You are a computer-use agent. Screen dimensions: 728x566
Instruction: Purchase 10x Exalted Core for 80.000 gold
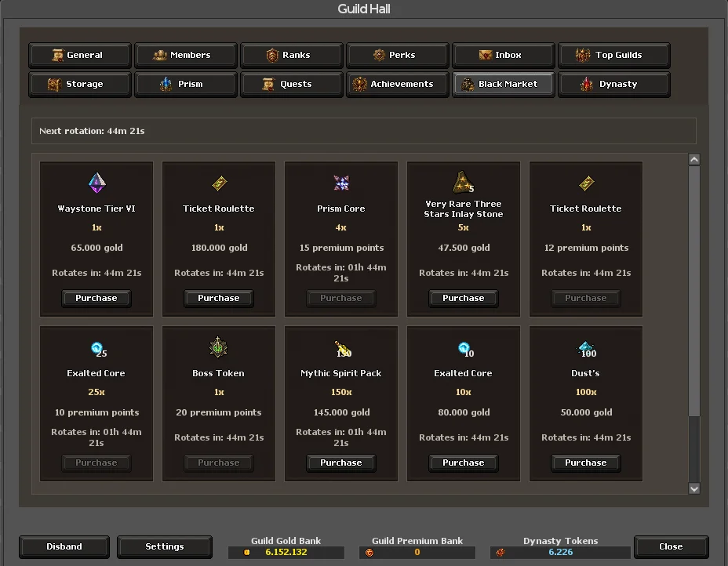coord(464,463)
